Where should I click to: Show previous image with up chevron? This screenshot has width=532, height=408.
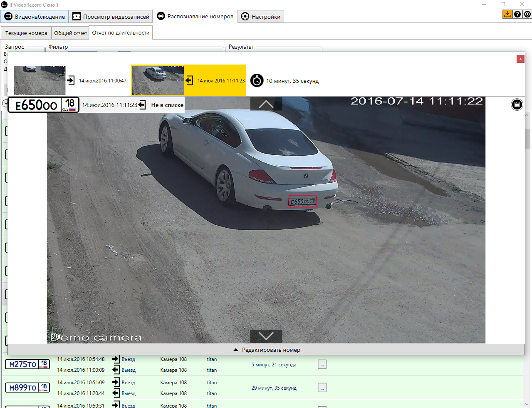coord(266,104)
